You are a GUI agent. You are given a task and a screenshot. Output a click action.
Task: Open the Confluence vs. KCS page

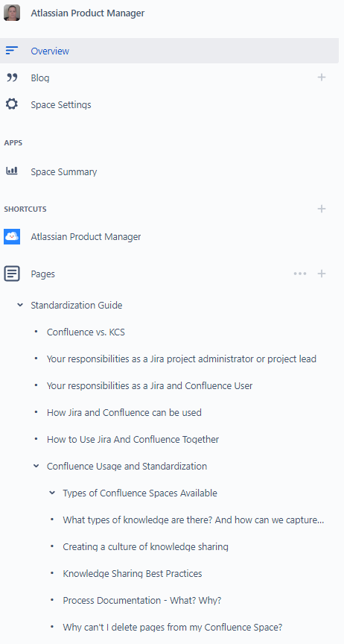point(86,332)
